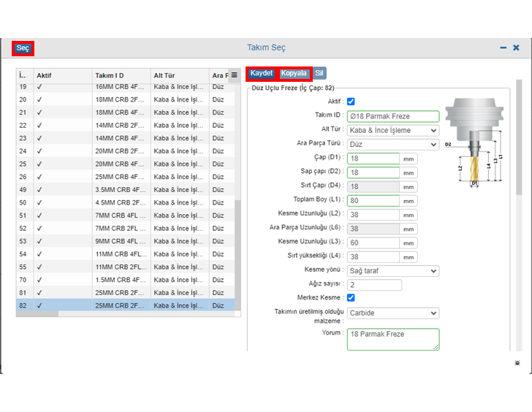Click the Toplam Boy (L1) field
The image size is (532, 412).
coord(373,201)
